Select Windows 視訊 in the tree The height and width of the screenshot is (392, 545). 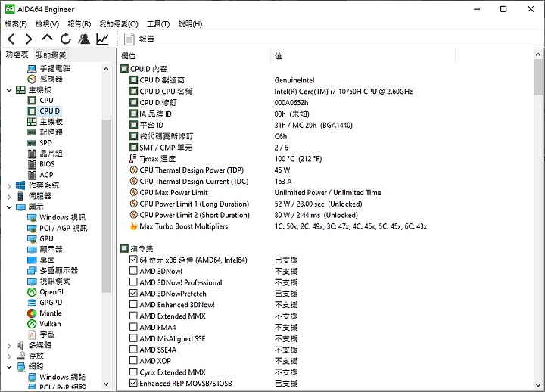click(x=63, y=218)
